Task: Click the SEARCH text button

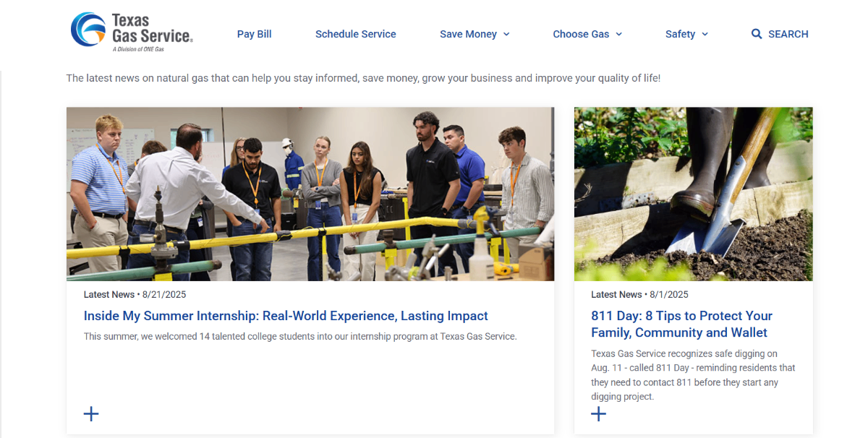Action: [x=788, y=34]
